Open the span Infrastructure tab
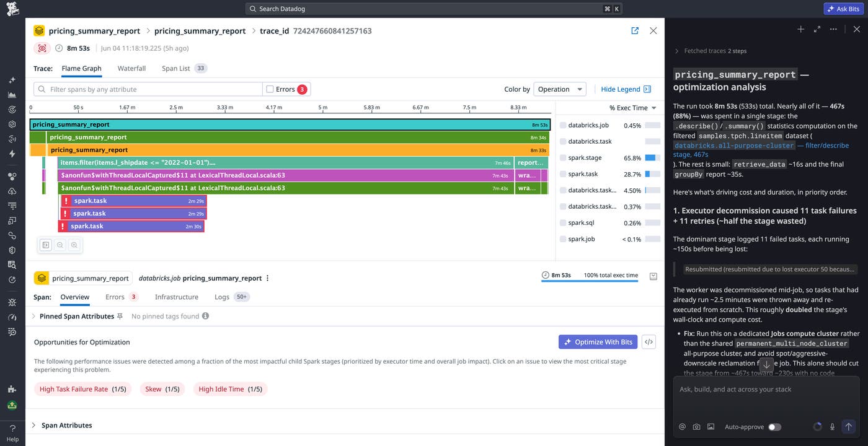Screen dimensions: 868x446 point(177,297)
